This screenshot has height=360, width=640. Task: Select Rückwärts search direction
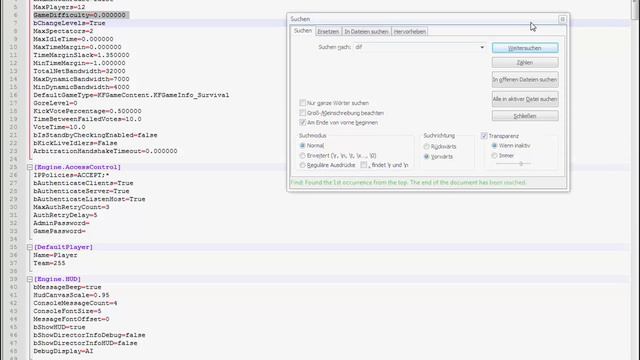(427, 147)
